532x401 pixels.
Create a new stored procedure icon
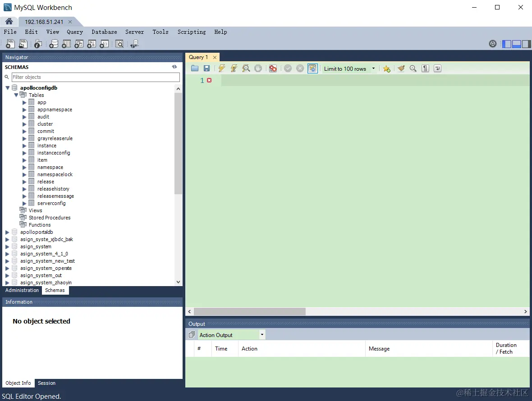[x=92, y=44]
